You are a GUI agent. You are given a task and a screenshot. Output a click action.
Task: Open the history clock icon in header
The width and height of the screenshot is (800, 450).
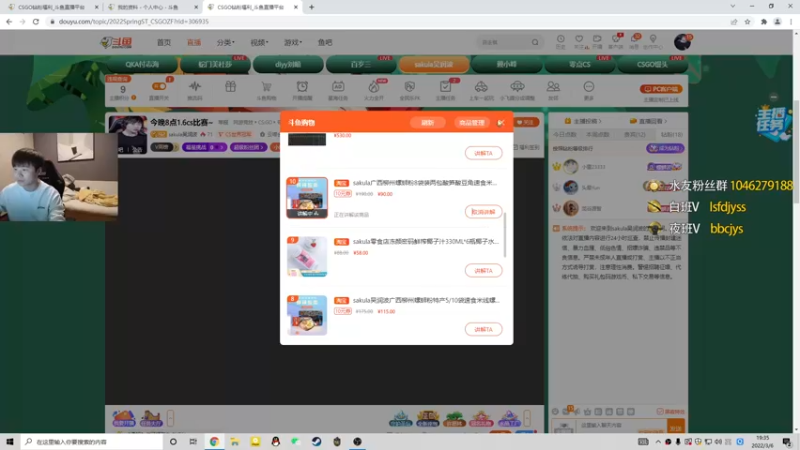click(560, 41)
